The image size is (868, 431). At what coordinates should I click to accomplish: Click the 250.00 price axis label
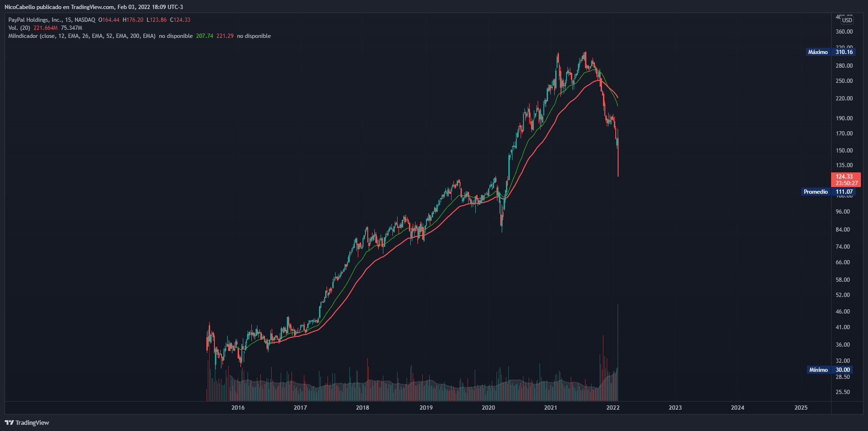[x=844, y=81]
